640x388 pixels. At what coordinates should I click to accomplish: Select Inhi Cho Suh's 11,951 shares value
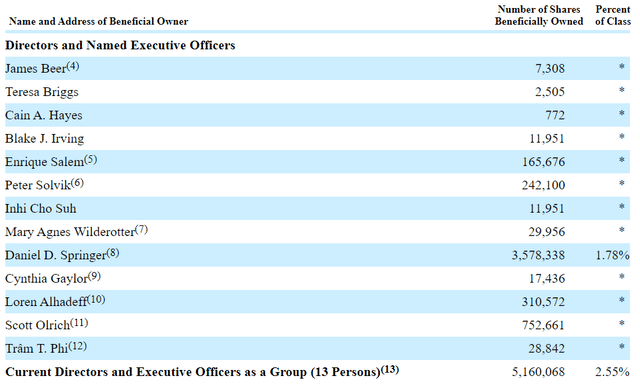[x=547, y=208]
